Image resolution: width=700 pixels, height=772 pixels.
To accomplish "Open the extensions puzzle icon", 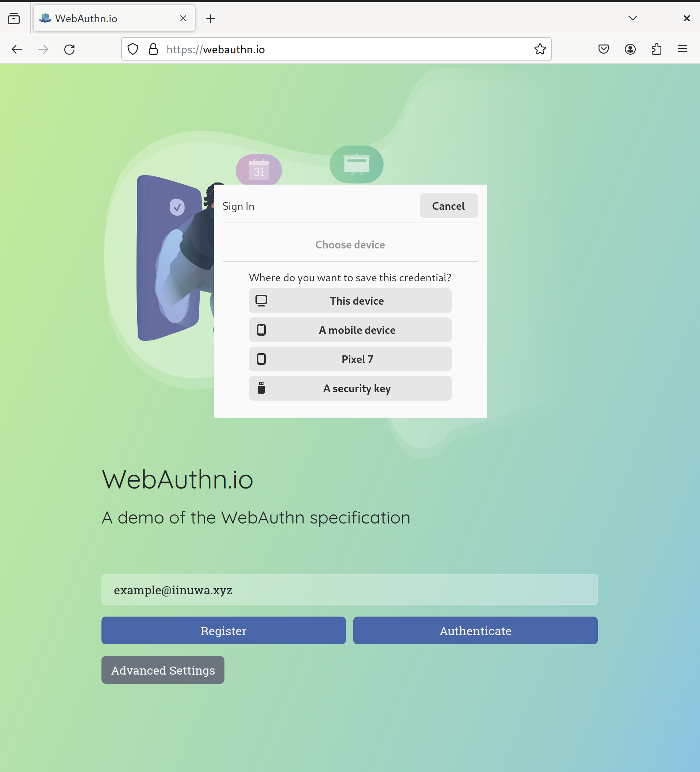I will 656,49.
